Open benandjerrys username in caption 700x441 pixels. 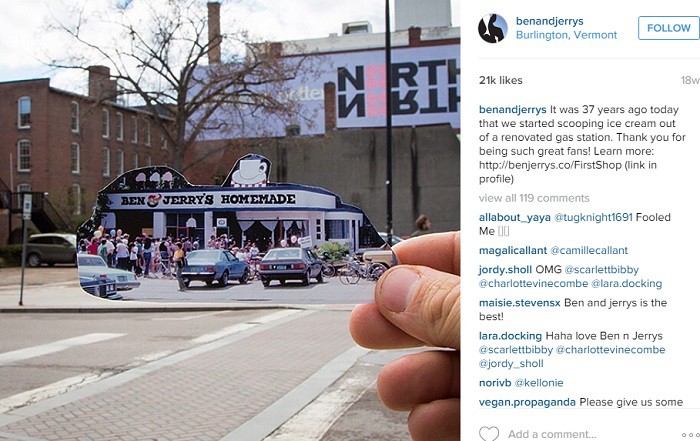click(x=512, y=110)
